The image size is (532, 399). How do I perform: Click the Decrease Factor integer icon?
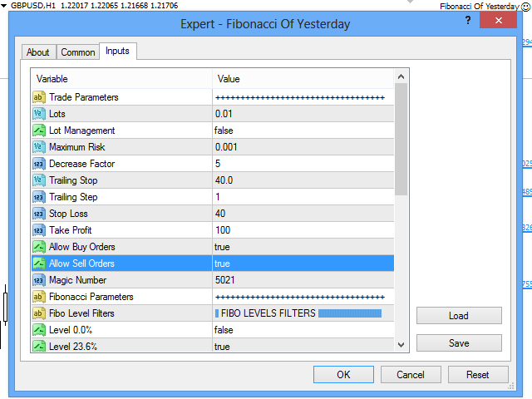point(38,164)
